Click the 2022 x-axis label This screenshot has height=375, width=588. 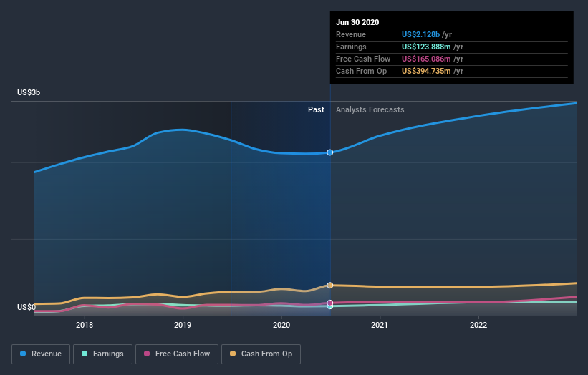click(x=478, y=325)
